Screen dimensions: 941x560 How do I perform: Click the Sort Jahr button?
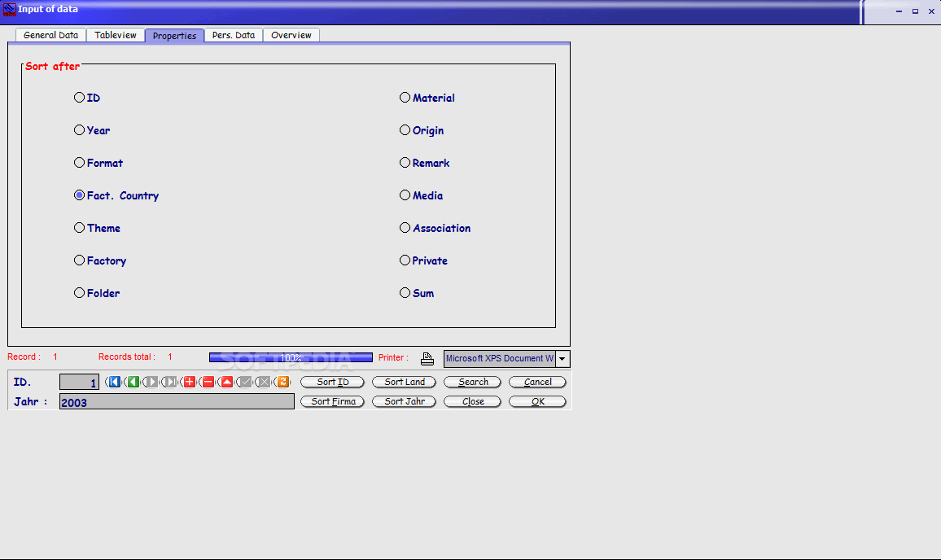tap(404, 401)
